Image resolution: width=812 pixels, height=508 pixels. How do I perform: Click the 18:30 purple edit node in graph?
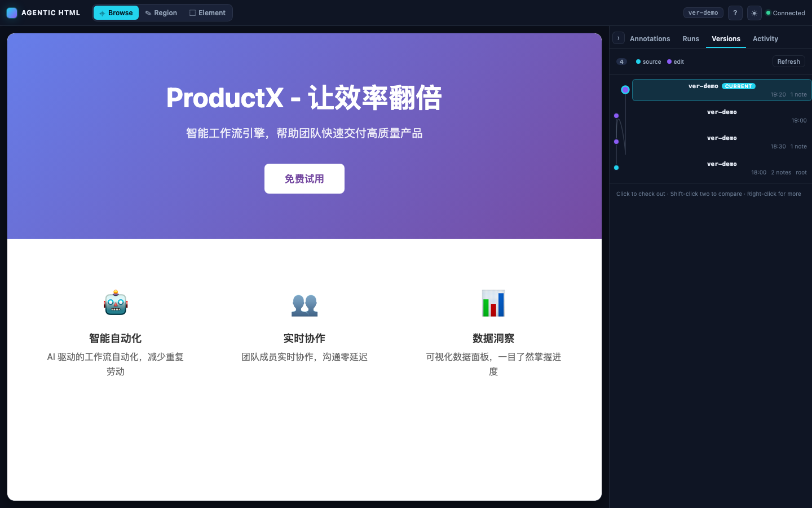pos(616,142)
